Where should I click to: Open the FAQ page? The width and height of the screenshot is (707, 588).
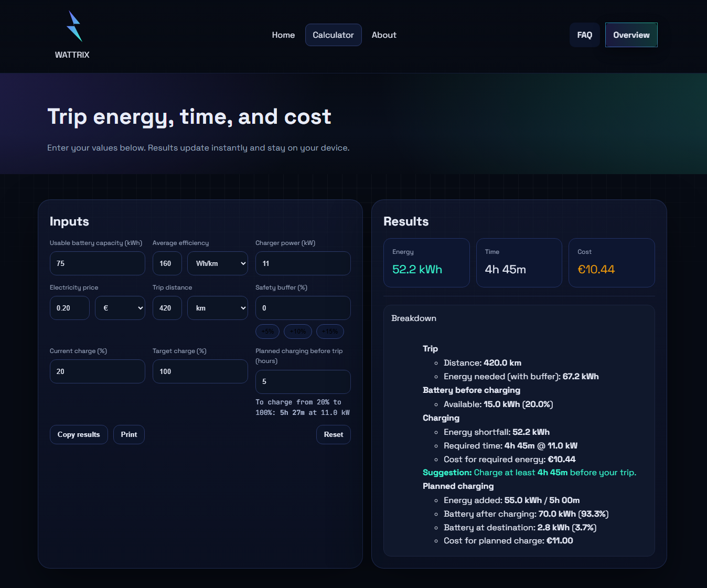tap(584, 35)
